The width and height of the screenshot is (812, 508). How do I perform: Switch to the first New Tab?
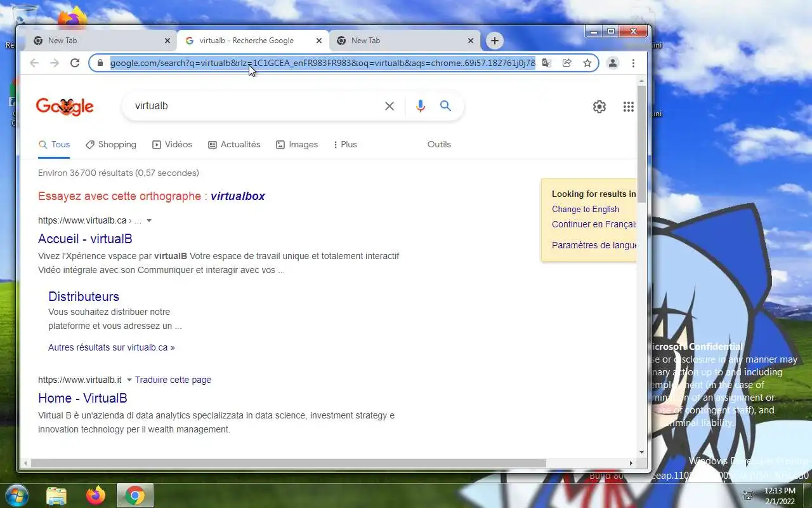[x=101, y=41]
